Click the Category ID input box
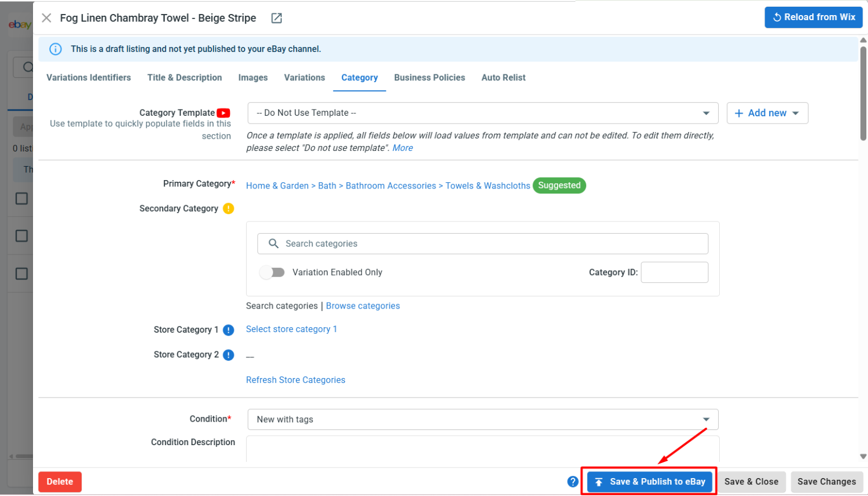 [x=674, y=272]
